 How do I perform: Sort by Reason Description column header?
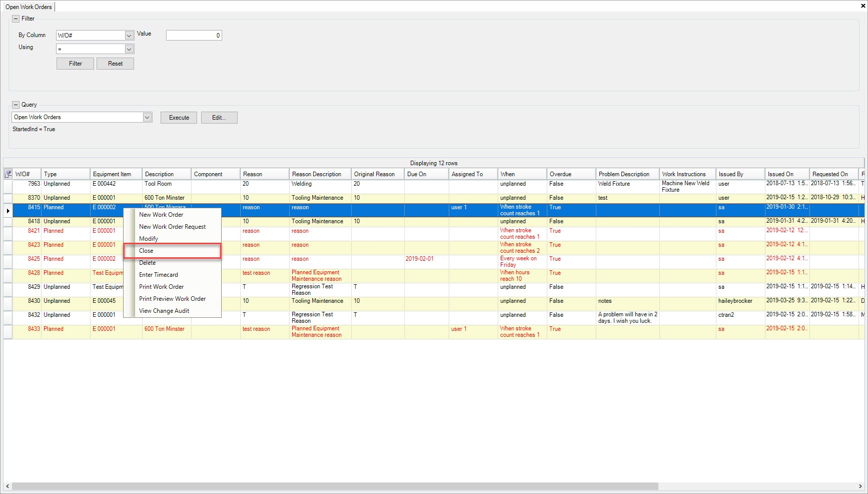tap(320, 174)
